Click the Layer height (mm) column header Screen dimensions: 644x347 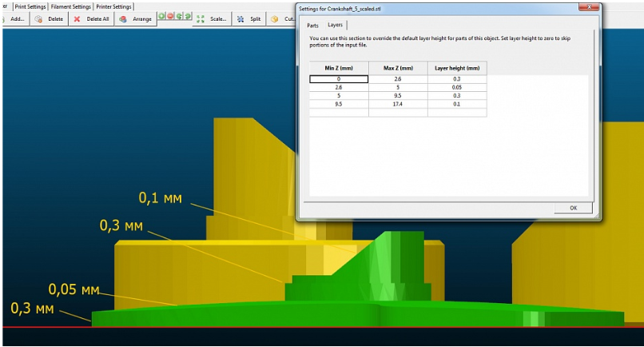coord(457,68)
